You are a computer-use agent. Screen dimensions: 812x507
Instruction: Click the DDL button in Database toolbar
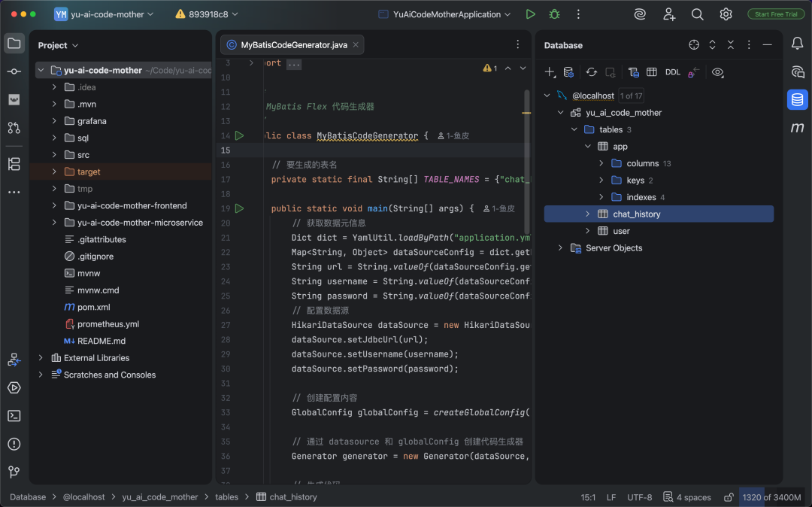coord(672,72)
